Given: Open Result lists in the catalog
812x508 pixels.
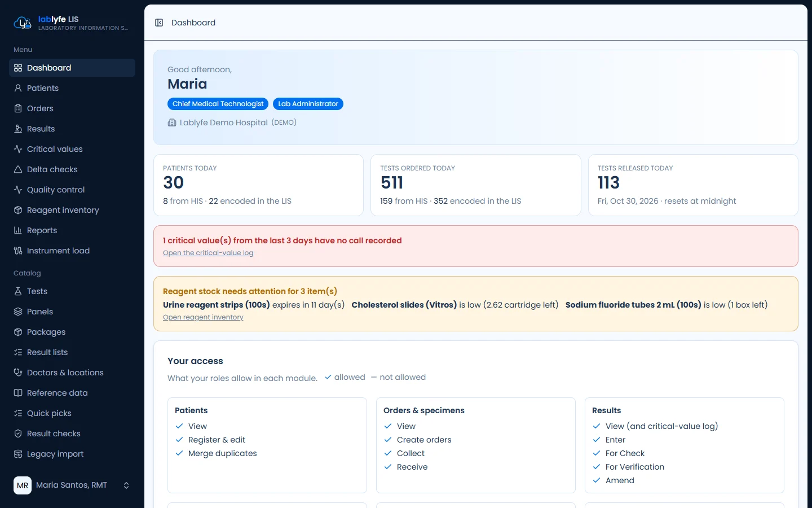Looking at the screenshot, I should 72,352.
